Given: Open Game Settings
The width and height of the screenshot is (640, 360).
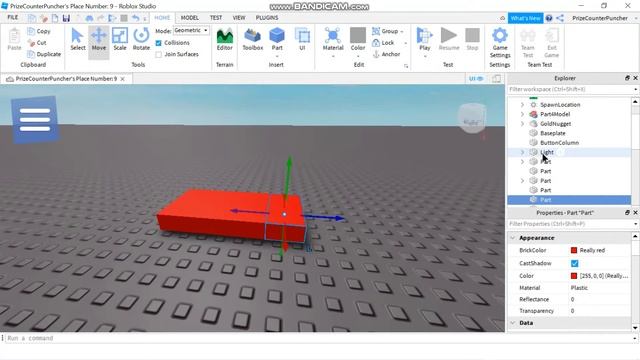Looking at the screenshot, I should click(500, 42).
